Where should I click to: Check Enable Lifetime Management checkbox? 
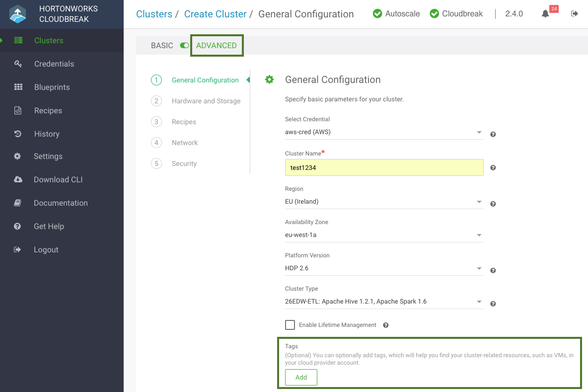tap(290, 325)
